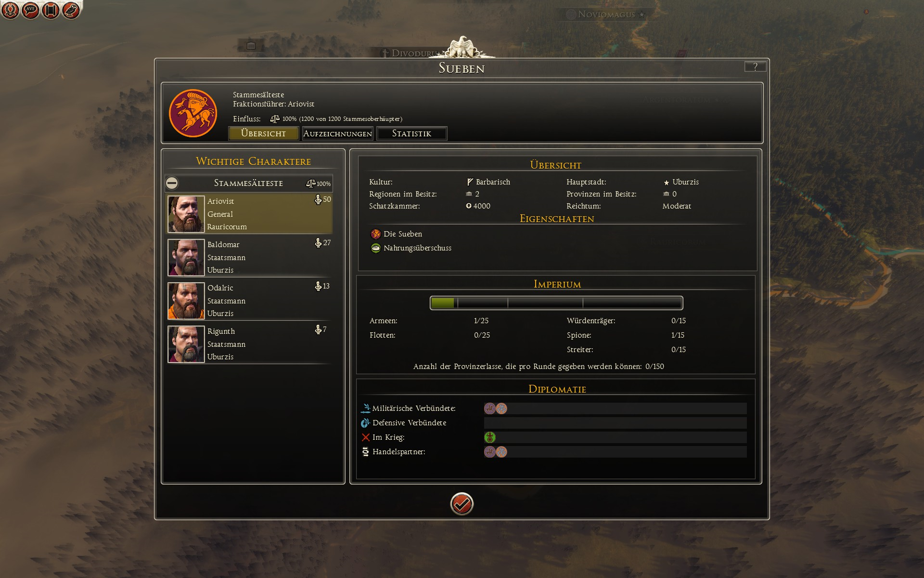Click Rigunth's portrait thumbnail

186,344
